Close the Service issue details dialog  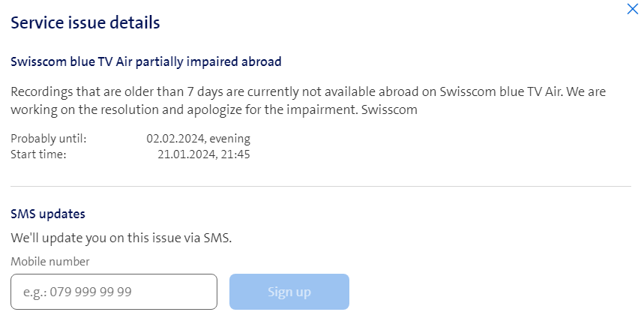pos(632,10)
